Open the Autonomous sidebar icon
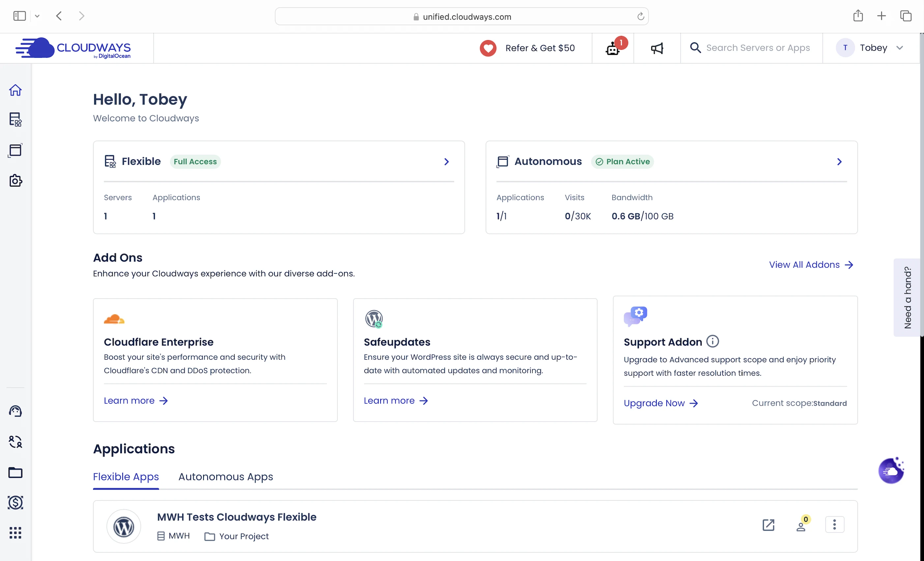924x561 pixels. [15, 150]
